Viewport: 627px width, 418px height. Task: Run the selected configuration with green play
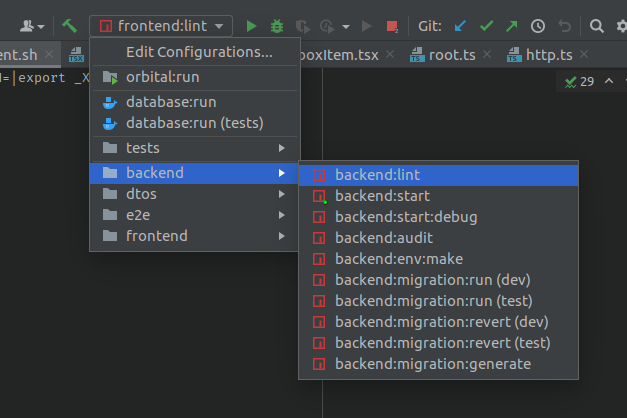click(x=252, y=25)
